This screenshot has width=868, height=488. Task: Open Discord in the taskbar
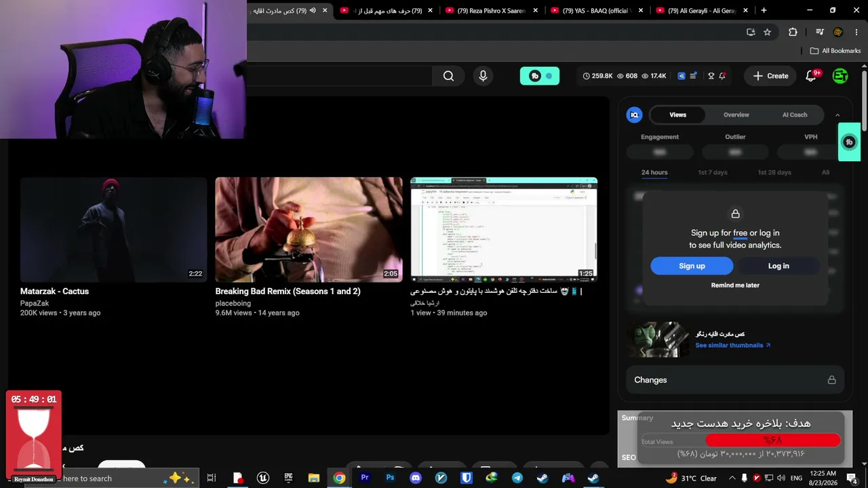(416, 478)
